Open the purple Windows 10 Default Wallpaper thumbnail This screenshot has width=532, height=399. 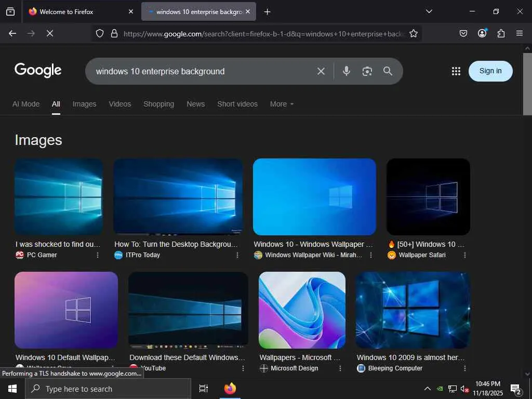point(66,310)
